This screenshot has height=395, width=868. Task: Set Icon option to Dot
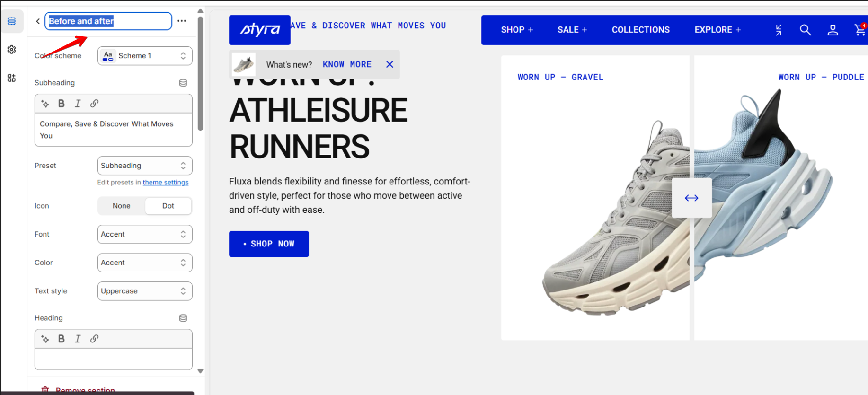[x=168, y=206]
